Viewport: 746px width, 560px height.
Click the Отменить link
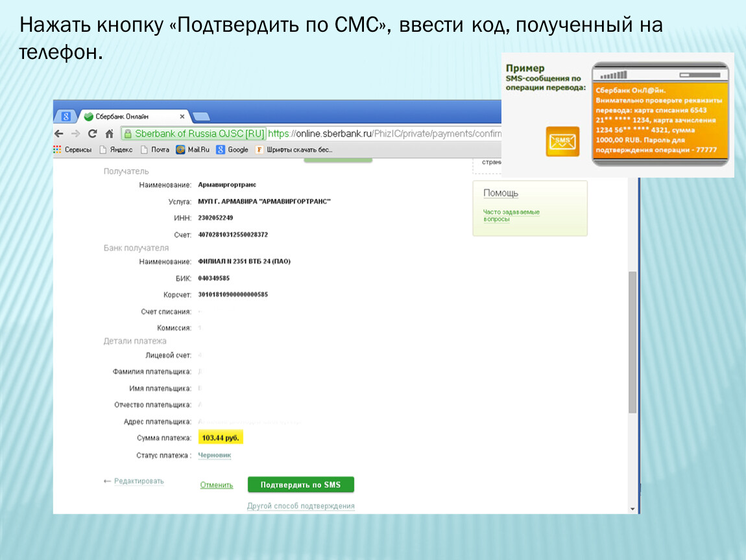click(217, 485)
